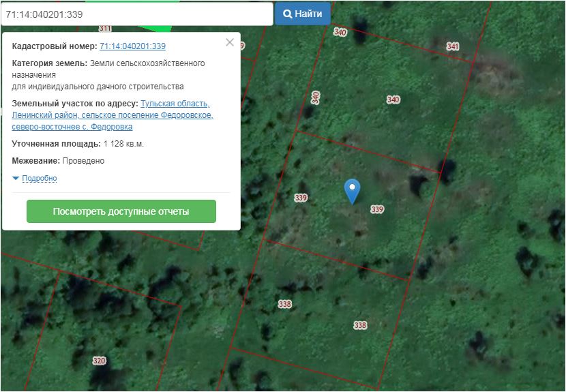Click the Уточненная площадь 1 128 кв.м. text
566x392 pixels.
78,144
